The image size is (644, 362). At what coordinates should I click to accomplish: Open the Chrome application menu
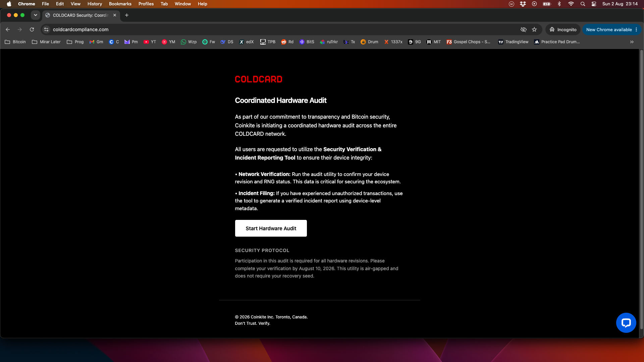click(26, 4)
